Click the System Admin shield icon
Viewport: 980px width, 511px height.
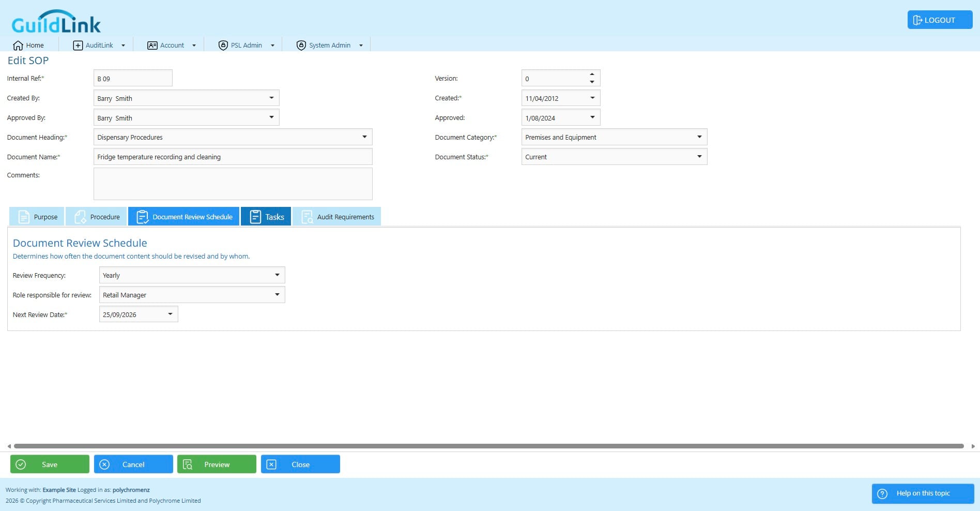click(301, 46)
